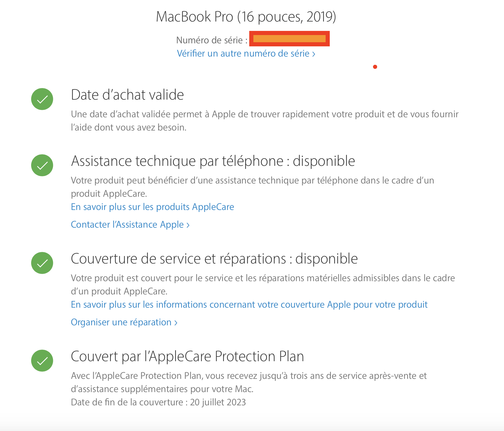Follow the "Contacter l'Assistance Apple" link
Image resolution: width=504 pixels, height=431 pixels.
point(130,225)
